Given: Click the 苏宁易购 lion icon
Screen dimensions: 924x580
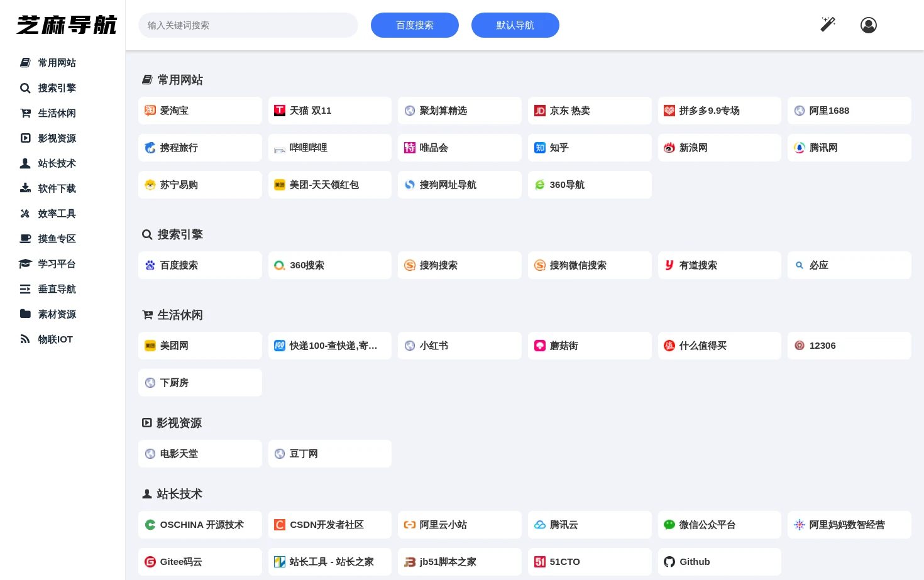Looking at the screenshot, I should coord(150,185).
